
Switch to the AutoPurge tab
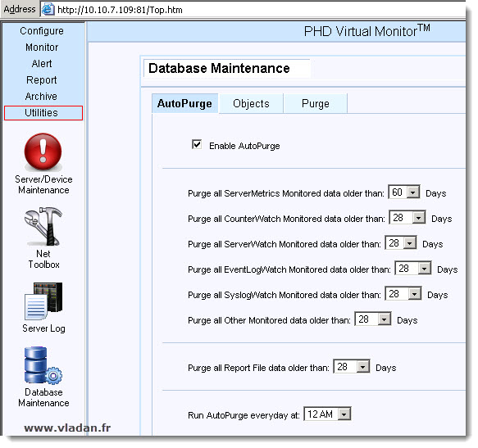[x=184, y=103]
